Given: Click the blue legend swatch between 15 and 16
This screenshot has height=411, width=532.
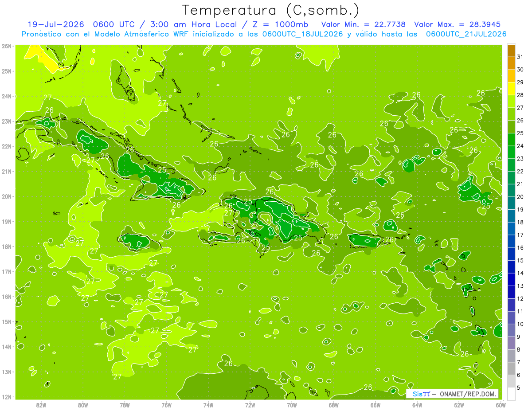Looking at the screenshot, I should tap(511, 254).
